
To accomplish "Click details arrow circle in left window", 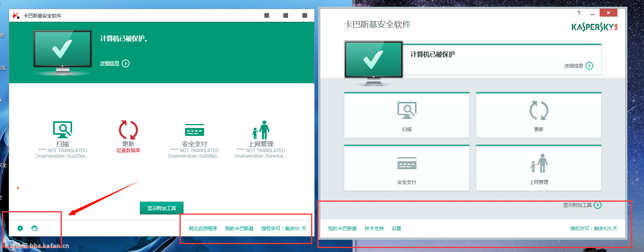I will click(126, 63).
